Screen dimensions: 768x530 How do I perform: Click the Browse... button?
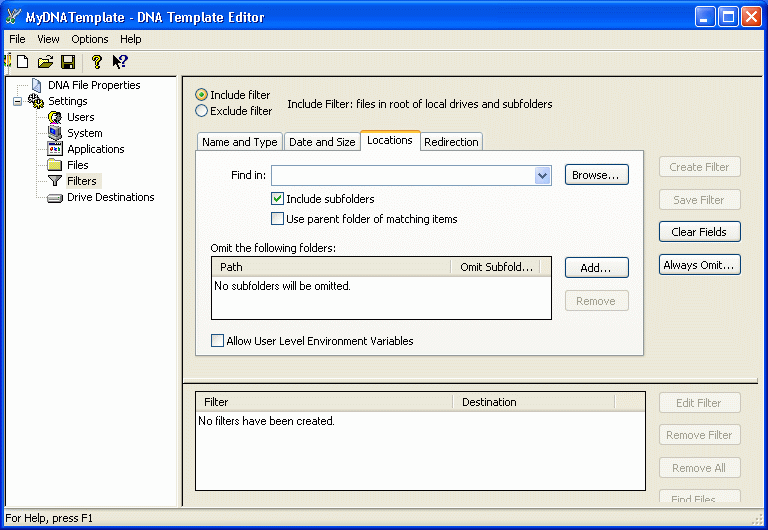[x=596, y=175]
